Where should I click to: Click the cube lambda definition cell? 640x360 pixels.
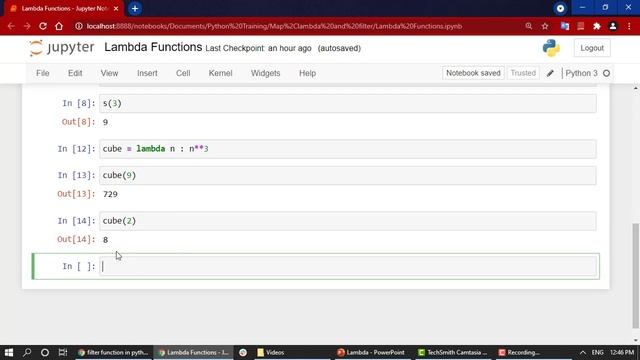(x=348, y=149)
